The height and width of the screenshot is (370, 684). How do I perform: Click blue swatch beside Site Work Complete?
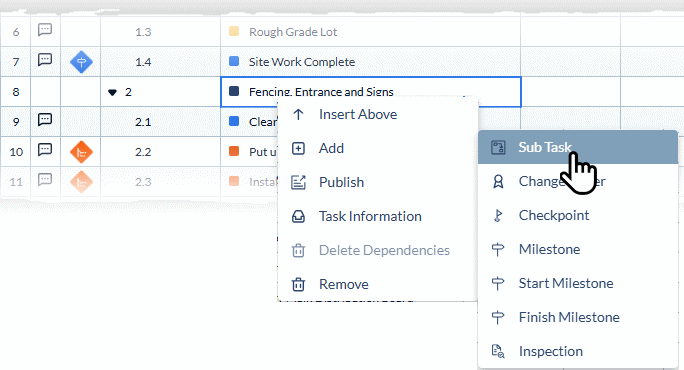point(234,61)
